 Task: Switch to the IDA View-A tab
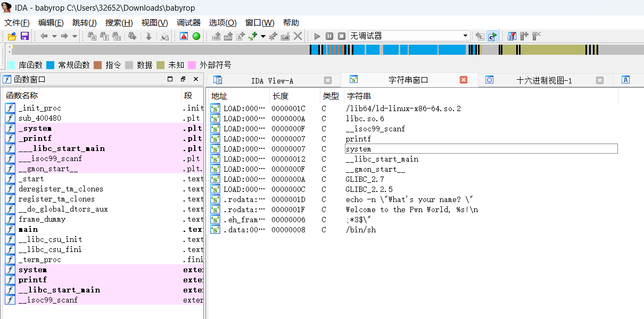tap(272, 80)
